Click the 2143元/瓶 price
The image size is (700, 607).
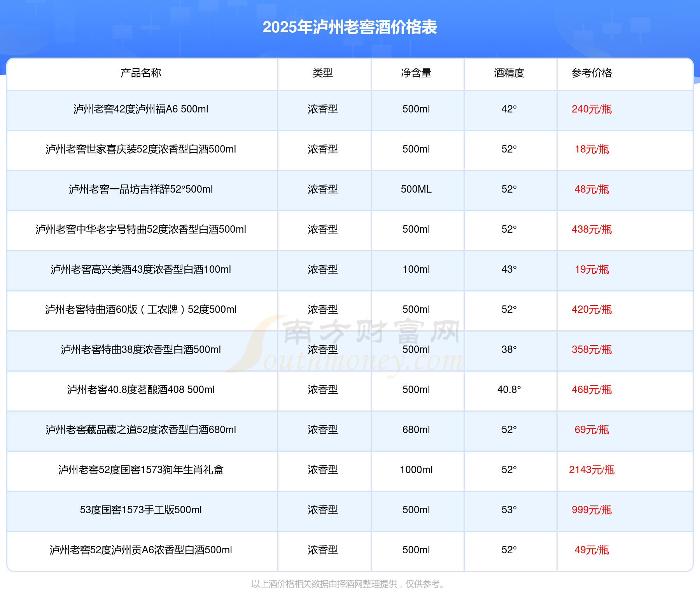592,470
